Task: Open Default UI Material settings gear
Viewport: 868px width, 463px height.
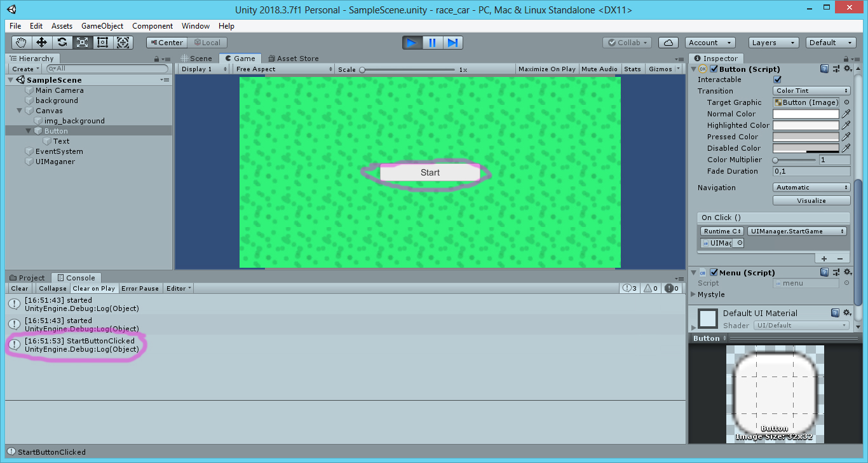Action: tap(847, 313)
